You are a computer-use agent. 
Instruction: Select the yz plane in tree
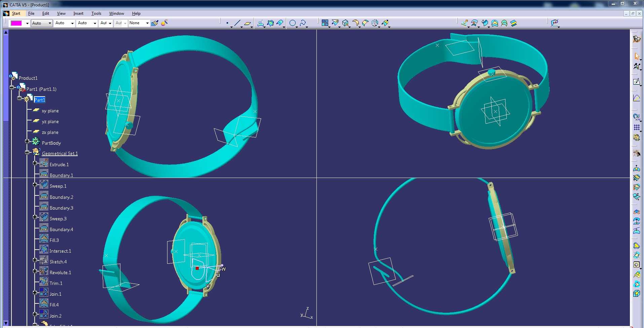[50, 121]
